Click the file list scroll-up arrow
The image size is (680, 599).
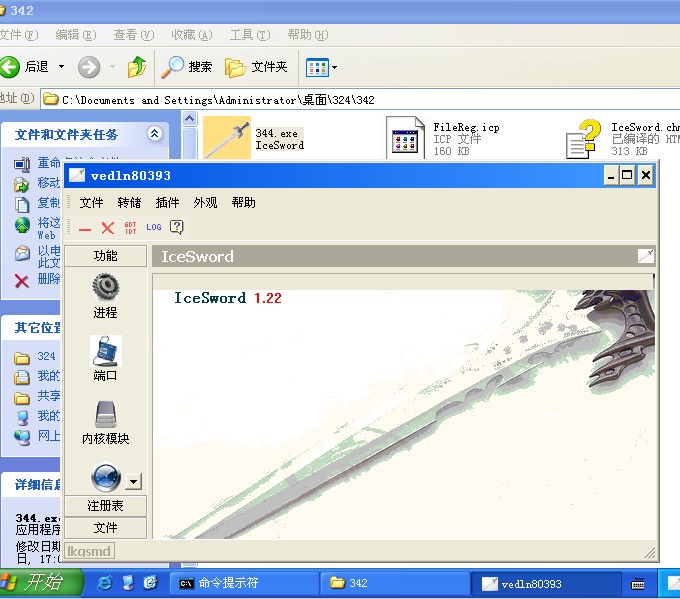pyautogui.click(x=190, y=118)
